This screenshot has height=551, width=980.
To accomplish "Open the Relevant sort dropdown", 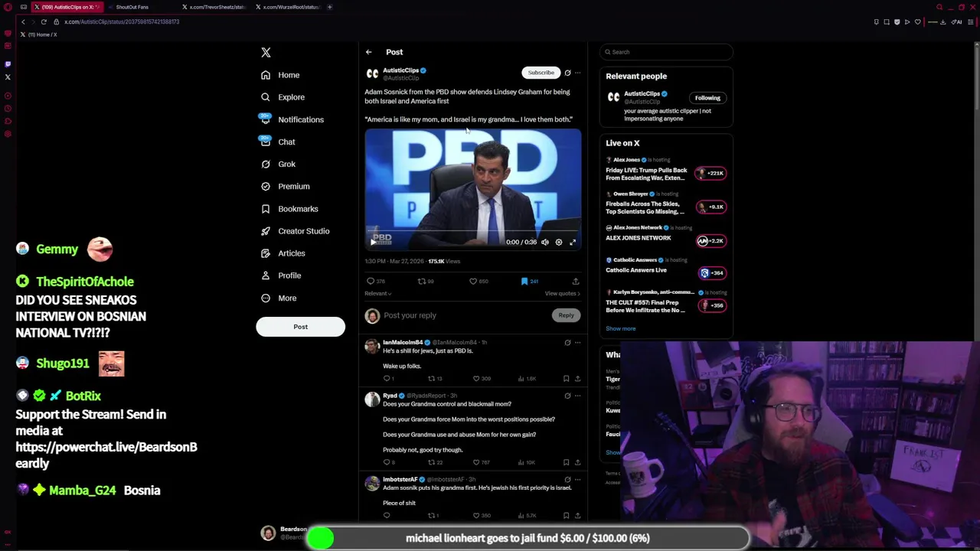I will (x=377, y=294).
